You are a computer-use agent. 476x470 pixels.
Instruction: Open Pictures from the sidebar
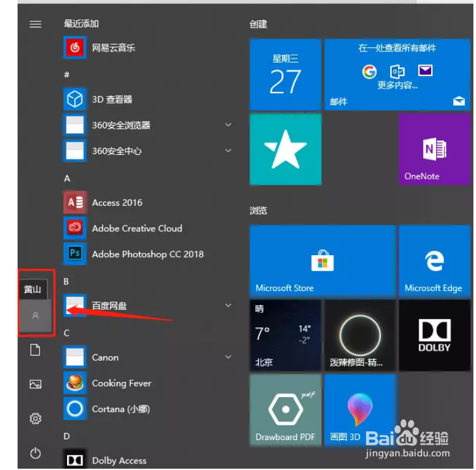click(36, 385)
